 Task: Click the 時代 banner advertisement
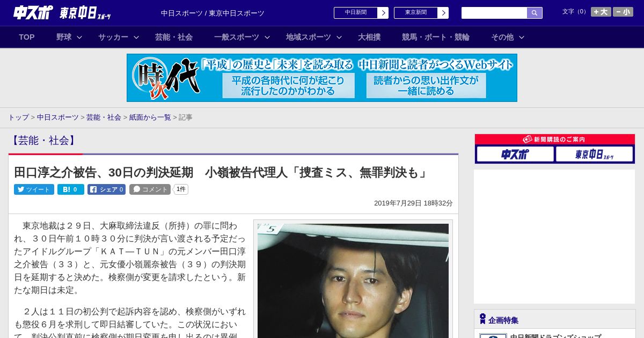pos(322,78)
